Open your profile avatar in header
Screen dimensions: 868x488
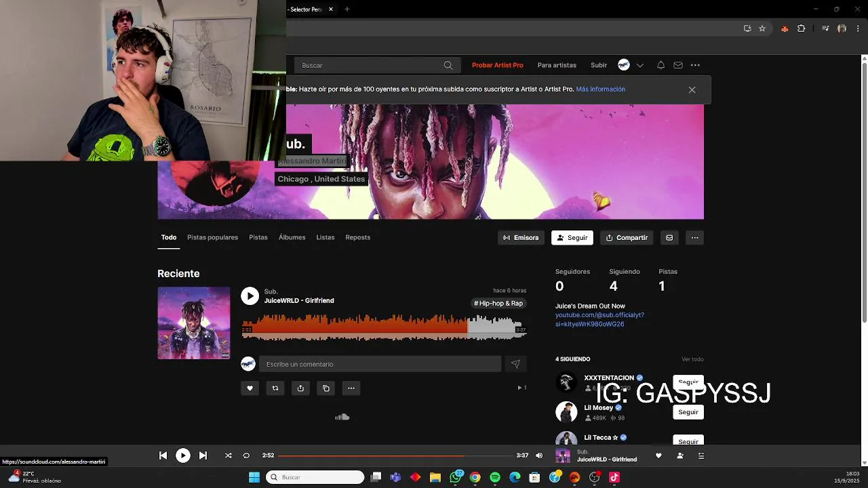[x=624, y=65]
